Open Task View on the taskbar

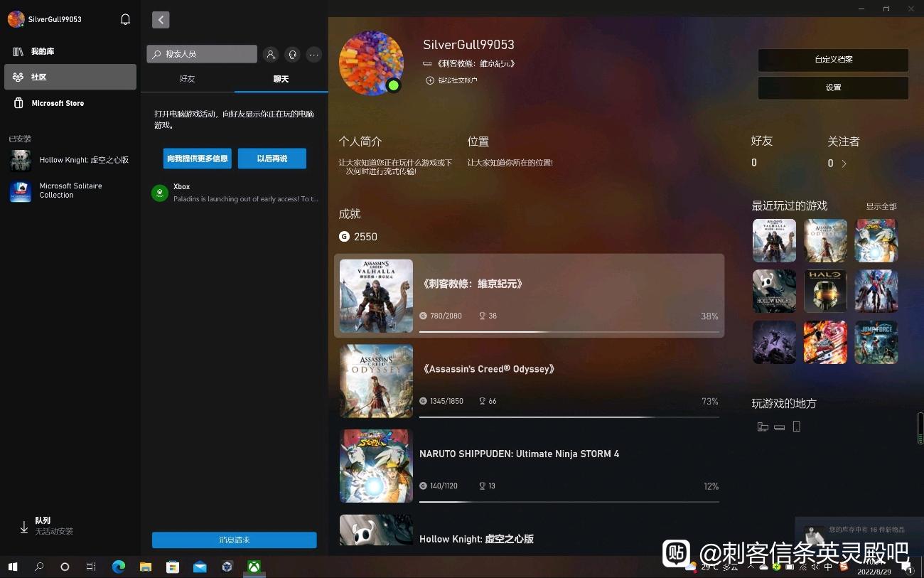point(91,567)
